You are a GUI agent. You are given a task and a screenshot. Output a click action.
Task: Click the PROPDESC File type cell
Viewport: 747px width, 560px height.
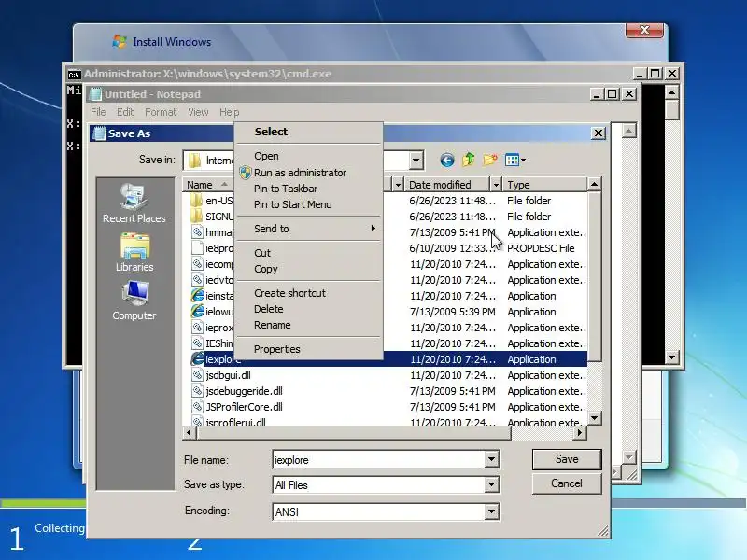tap(541, 248)
